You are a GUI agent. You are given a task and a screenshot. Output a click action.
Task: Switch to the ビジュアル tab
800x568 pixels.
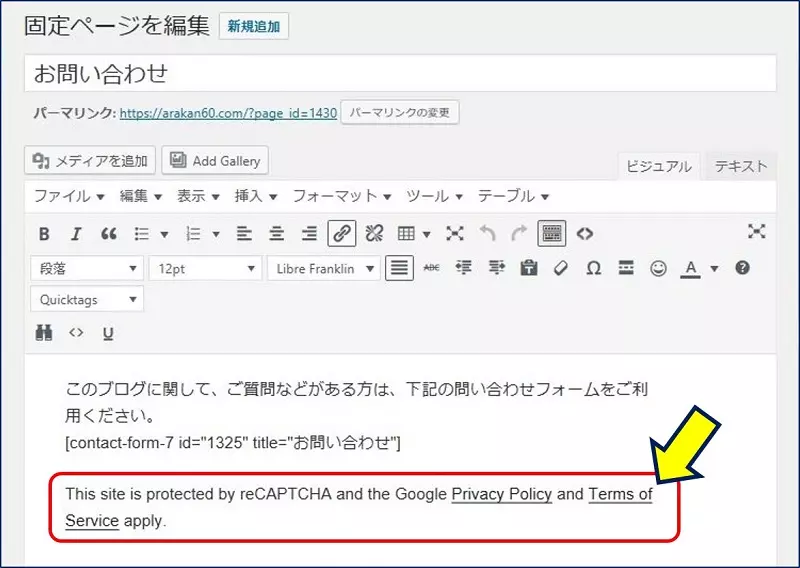[659, 166]
